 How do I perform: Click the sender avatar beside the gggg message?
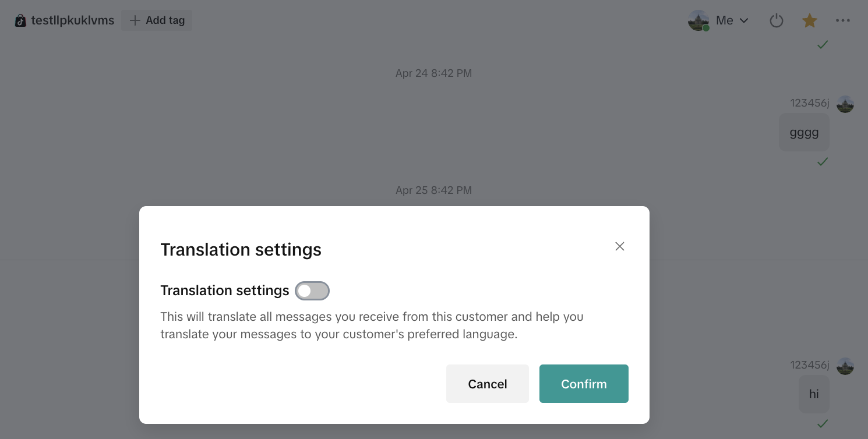(x=845, y=105)
